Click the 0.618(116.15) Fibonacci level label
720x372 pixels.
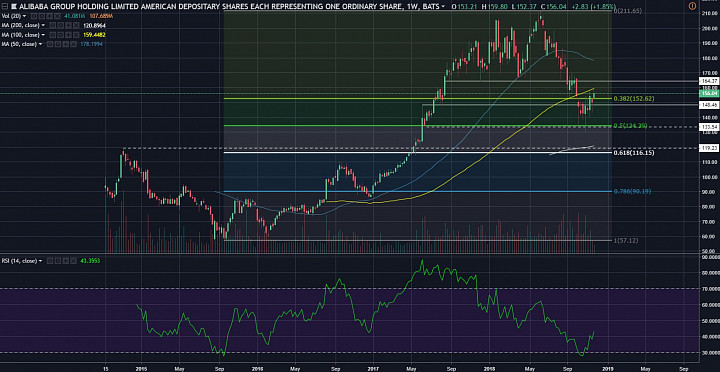click(x=634, y=152)
